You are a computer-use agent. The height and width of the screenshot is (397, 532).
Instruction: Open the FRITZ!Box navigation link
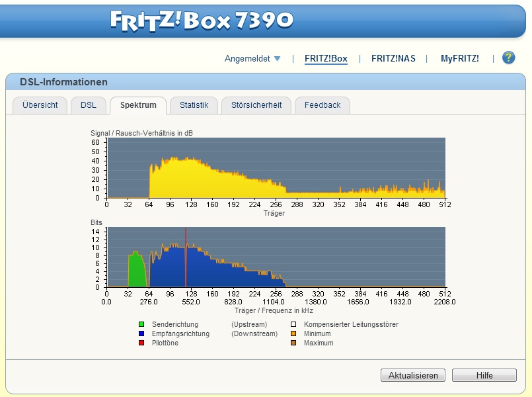(x=326, y=58)
